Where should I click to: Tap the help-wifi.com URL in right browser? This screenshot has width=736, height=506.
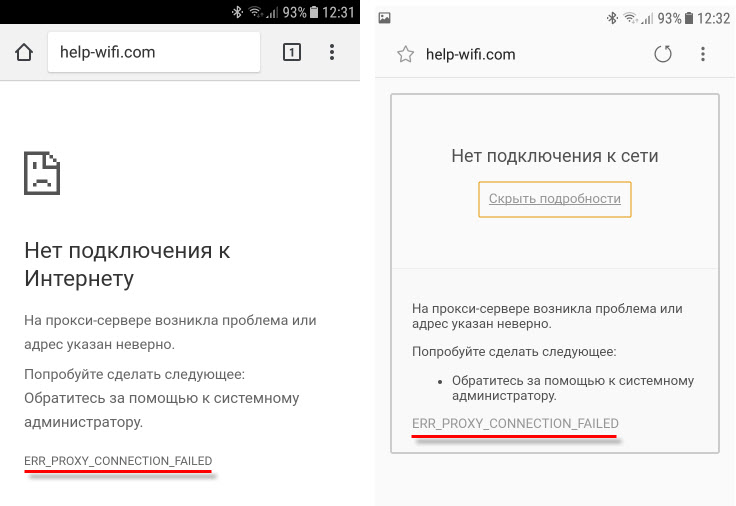pyautogui.click(x=470, y=55)
